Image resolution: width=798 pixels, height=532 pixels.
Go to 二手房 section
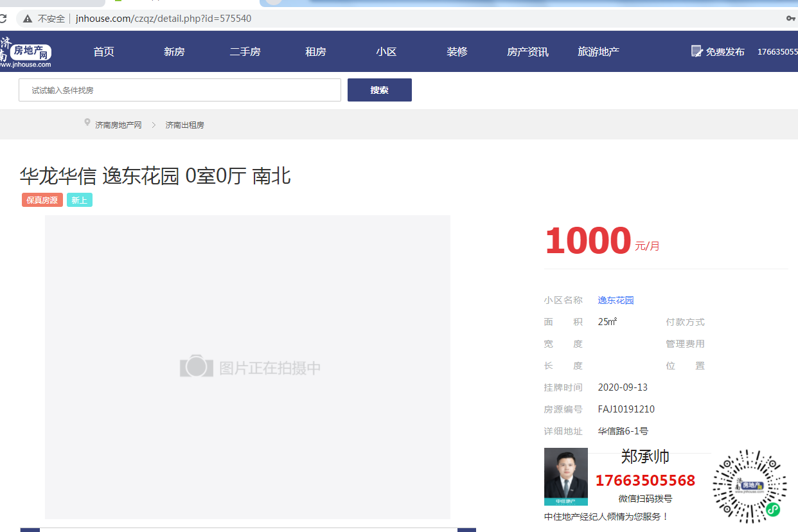pos(245,52)
